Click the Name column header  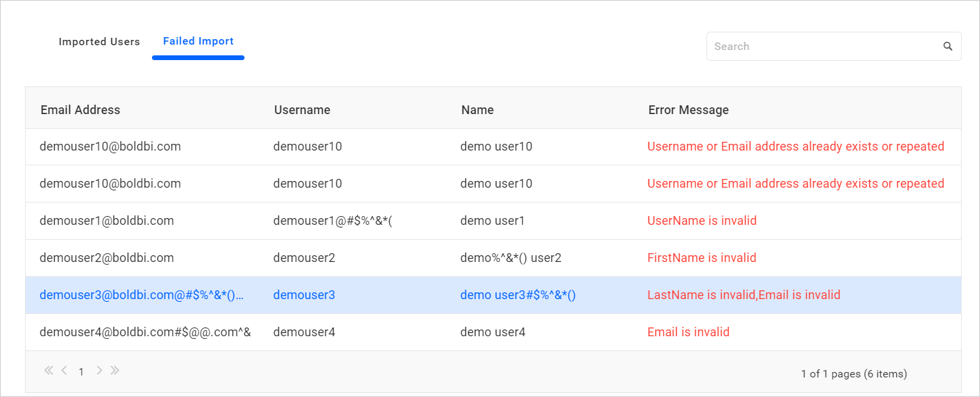click(x=478, y=110)
